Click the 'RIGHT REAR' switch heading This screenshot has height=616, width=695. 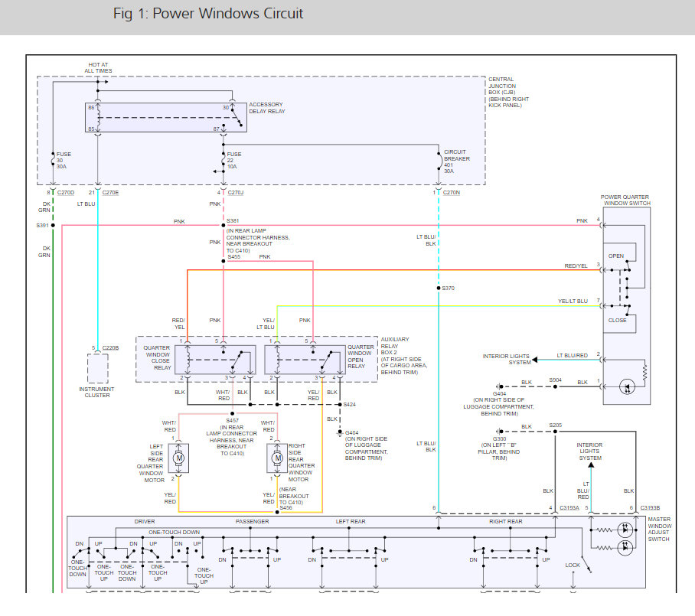tap(506, 522)
